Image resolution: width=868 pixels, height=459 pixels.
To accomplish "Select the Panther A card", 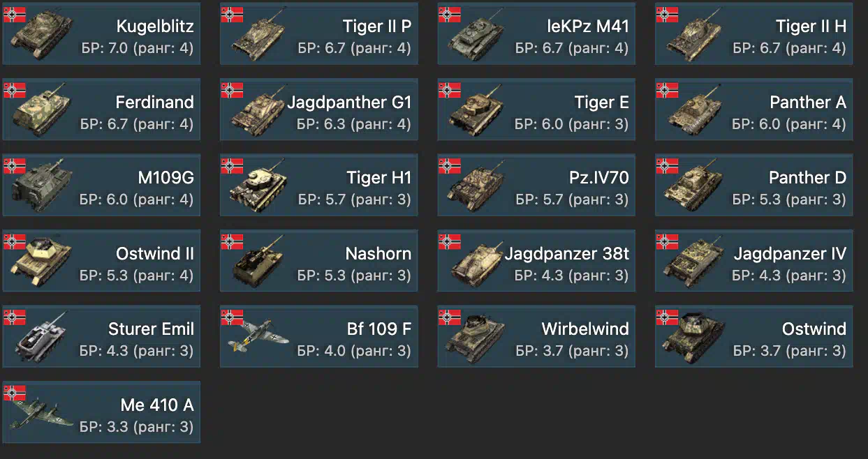I will point(753,110).
